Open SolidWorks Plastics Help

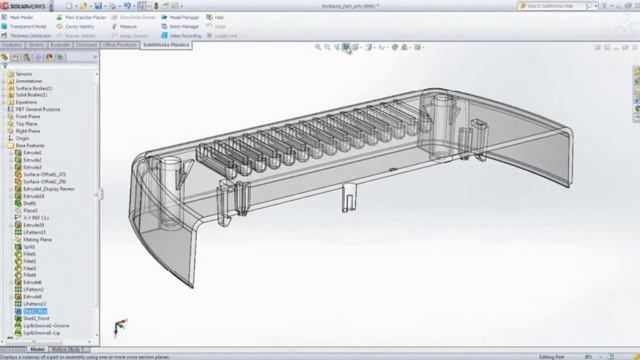pyautogui.click(x=215, y=18)
